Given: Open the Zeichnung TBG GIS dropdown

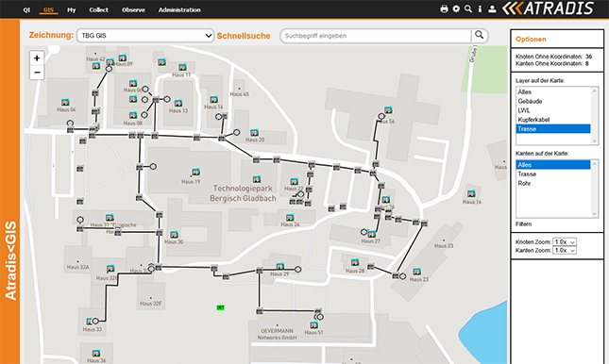Looking at the screenshot, I should point(145,35).
